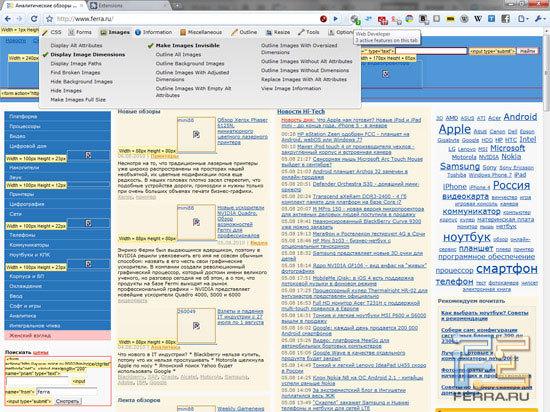Open a new tab with the plus button
This screenshot has width=550, height=412.
click(177, 6)
